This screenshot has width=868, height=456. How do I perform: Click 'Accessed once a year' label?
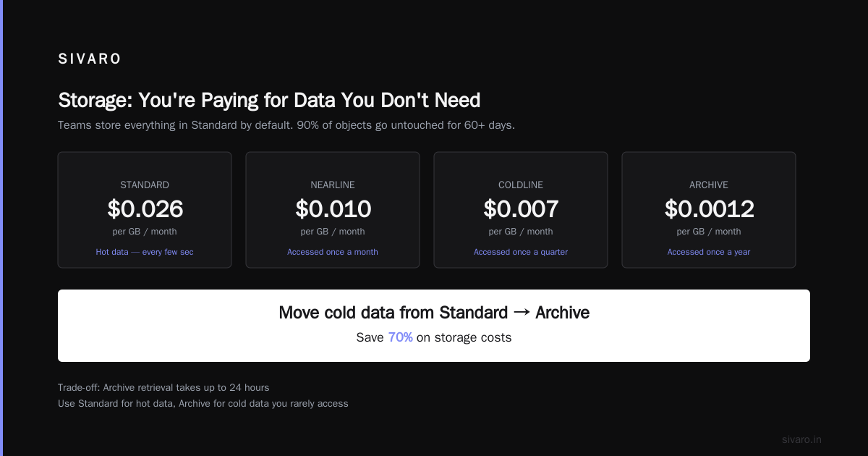[x=709, y=252]
